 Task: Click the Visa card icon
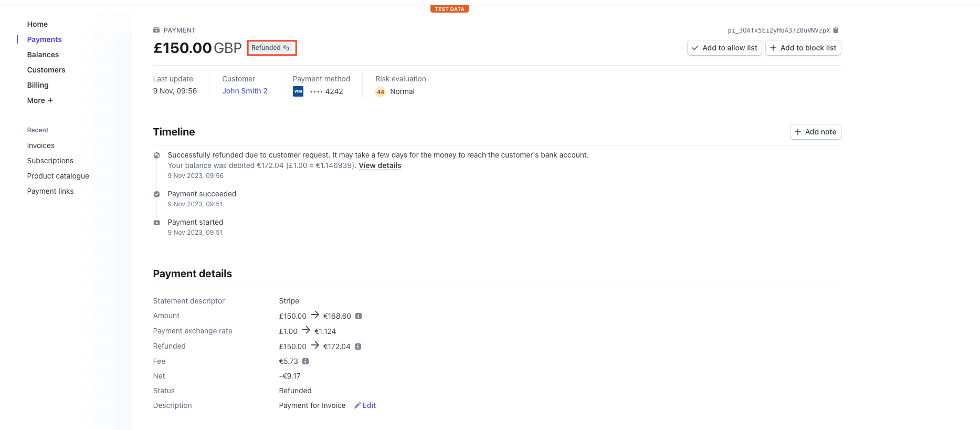298,91
